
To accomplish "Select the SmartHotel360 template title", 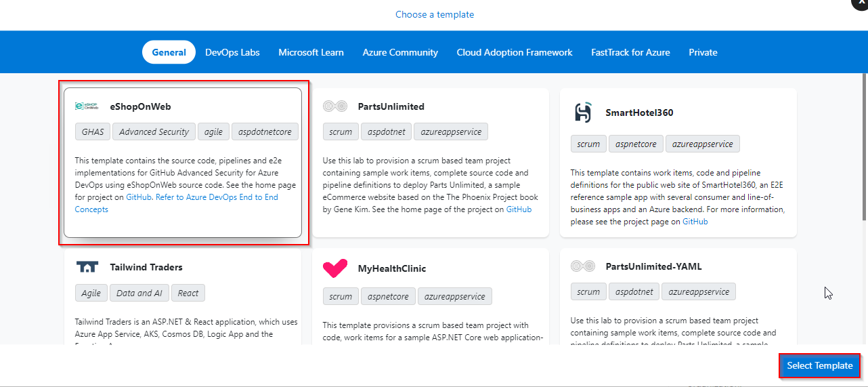I will pos(639,113).
